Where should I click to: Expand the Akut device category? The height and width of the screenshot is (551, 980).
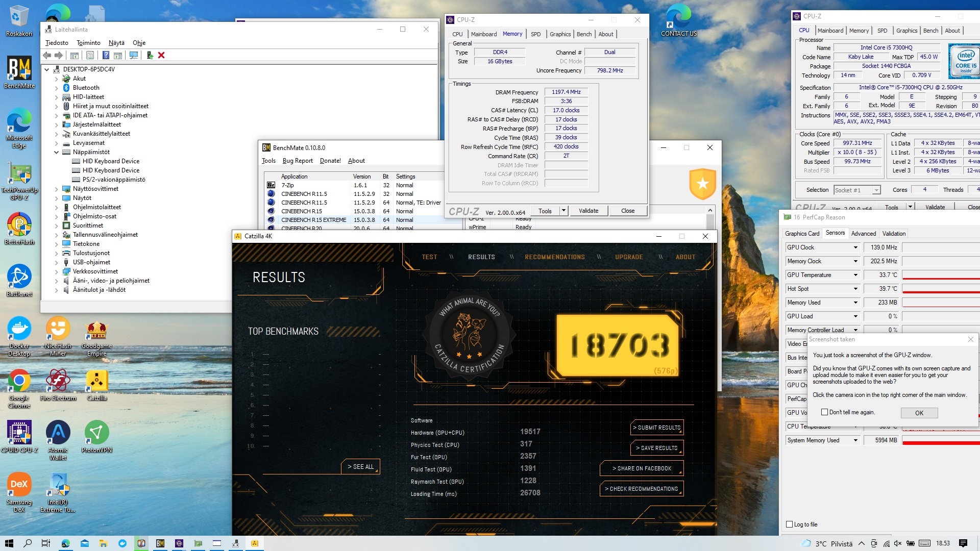coord(56,79)
